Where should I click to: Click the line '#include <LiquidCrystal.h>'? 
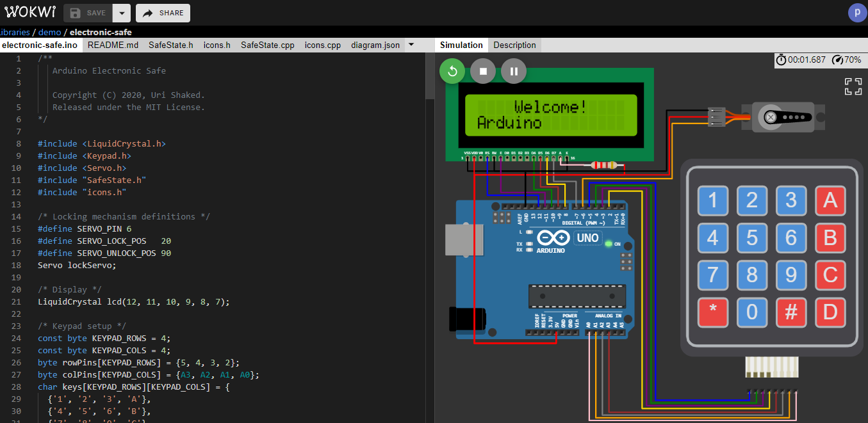[x=102, y=143]
